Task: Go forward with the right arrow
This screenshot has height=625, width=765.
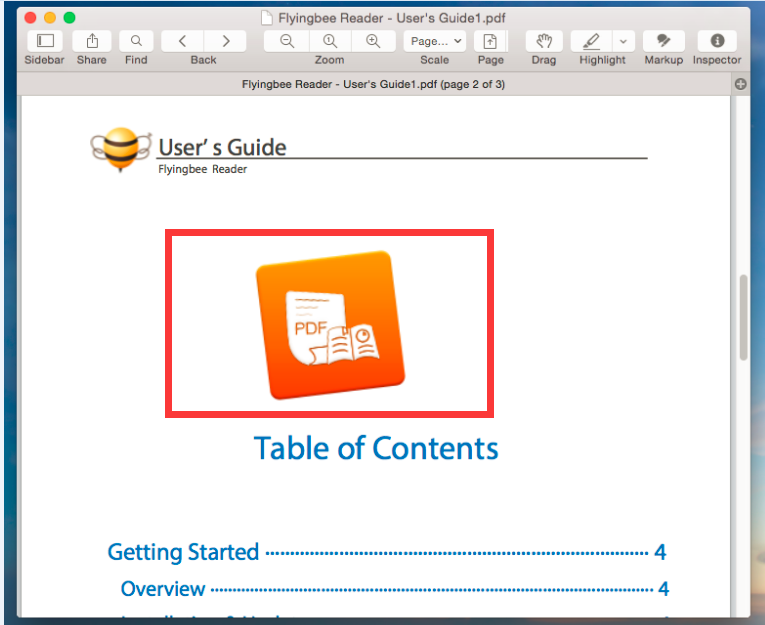Action: coord(225,41)
